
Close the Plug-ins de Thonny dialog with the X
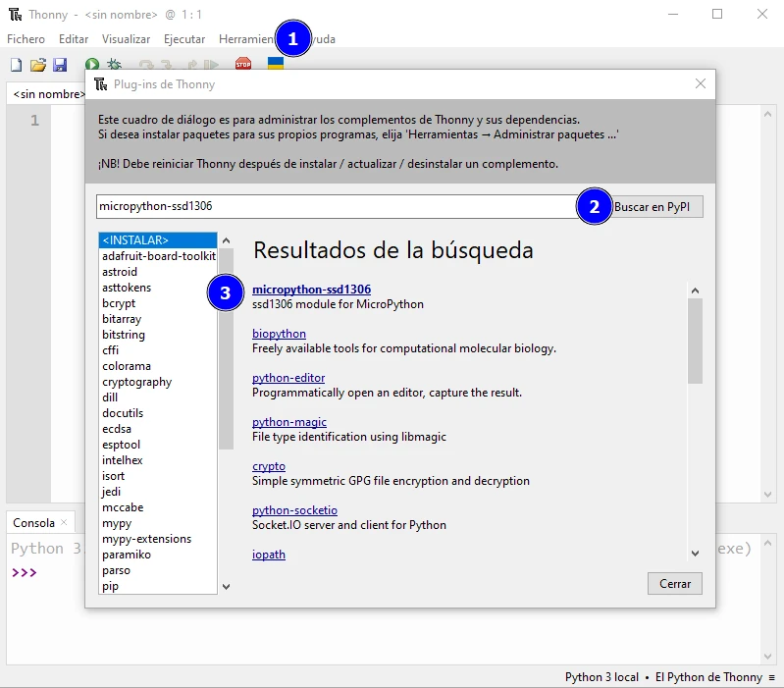(x=701, y=84)
